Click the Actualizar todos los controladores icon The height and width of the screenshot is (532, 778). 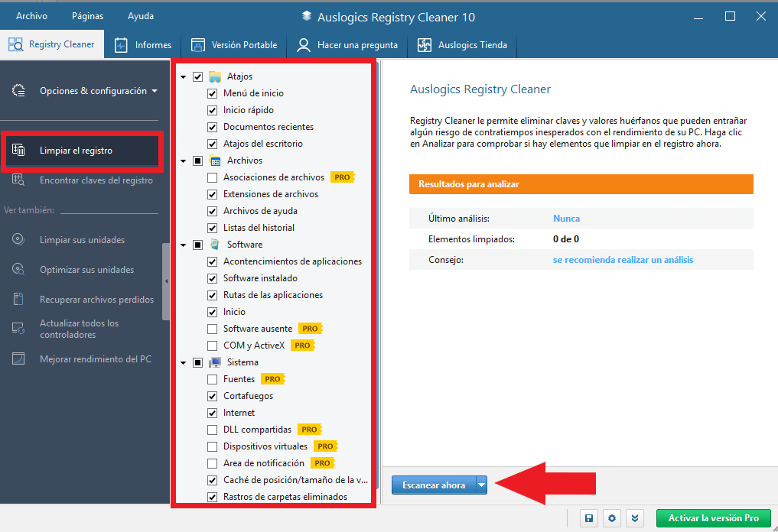click(18, 328)
